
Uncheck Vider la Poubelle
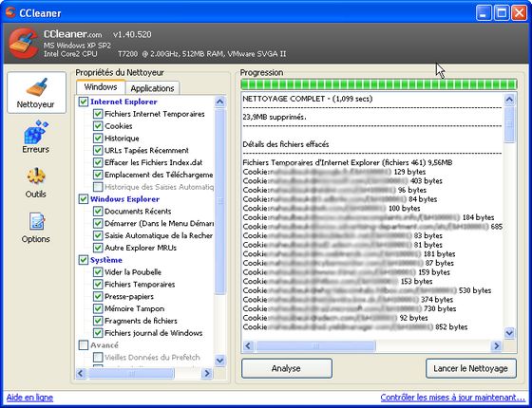98,272
